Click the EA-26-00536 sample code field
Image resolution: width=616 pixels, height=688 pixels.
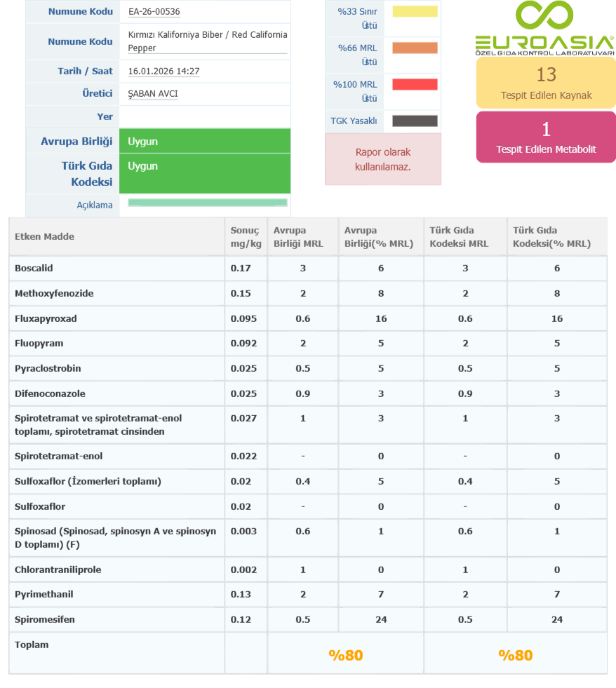coord(154,12)
